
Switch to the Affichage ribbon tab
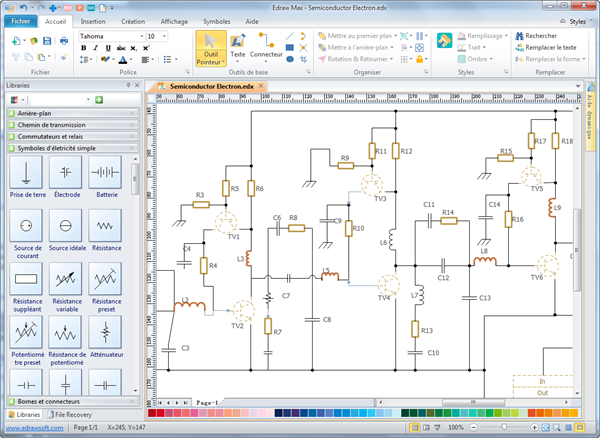click(x=174, y=21)
